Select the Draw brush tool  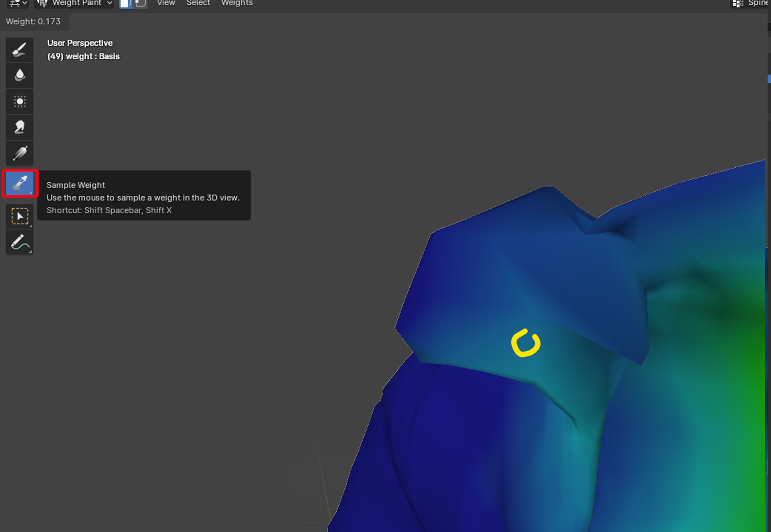pos(19,50)
